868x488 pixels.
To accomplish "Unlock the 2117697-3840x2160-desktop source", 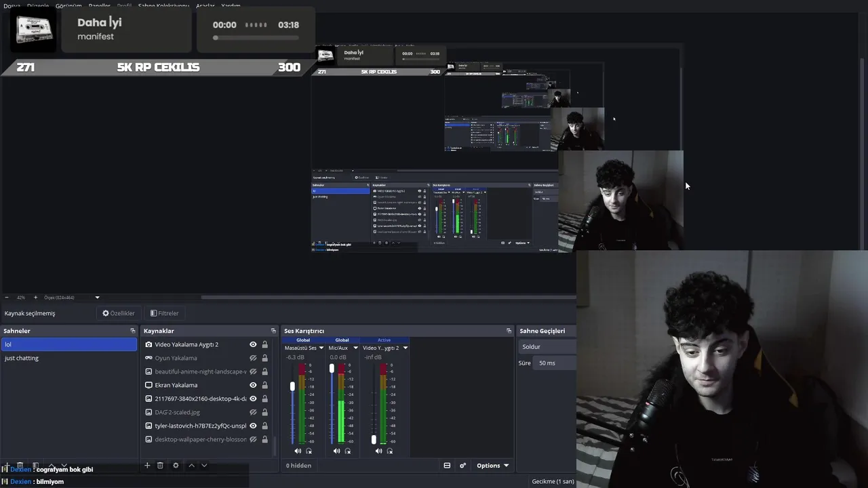I will click(x=264, y=399).
